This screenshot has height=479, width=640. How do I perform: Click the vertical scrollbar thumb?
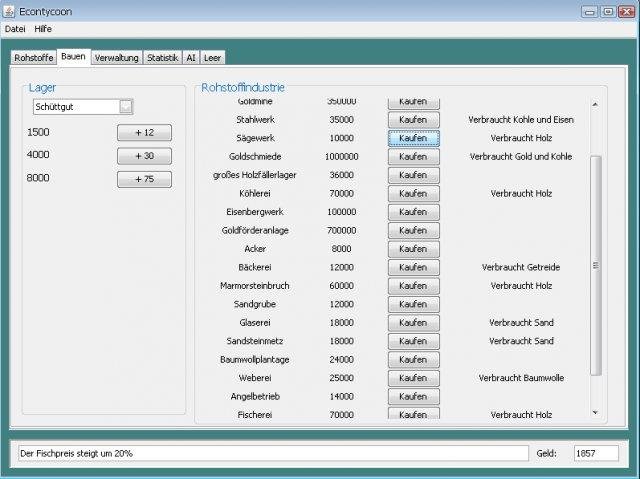pyautogui.click(x=596, y=265)
